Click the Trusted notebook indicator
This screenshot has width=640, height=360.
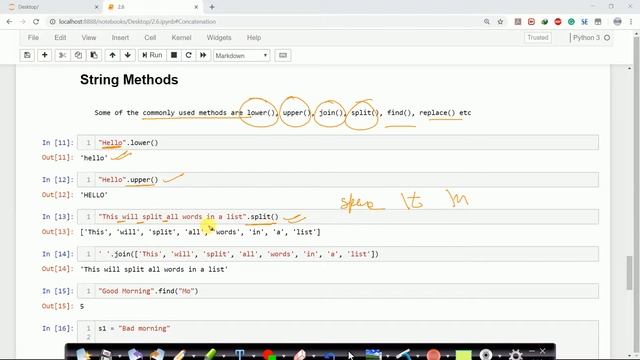(538, 38)
